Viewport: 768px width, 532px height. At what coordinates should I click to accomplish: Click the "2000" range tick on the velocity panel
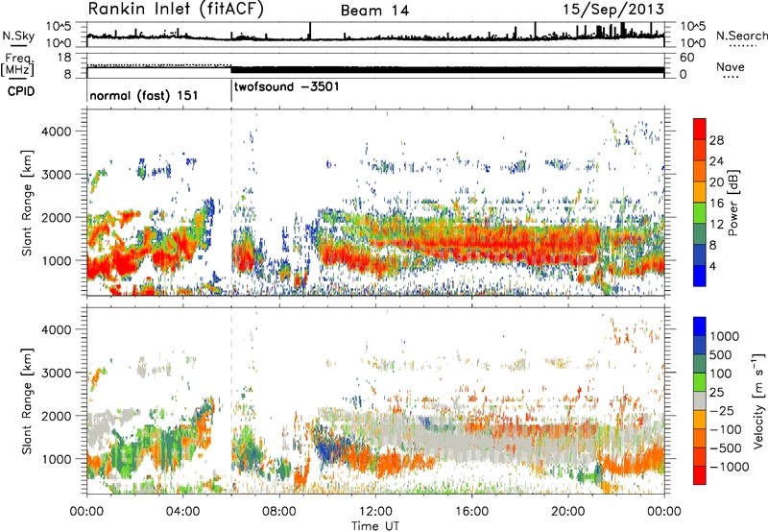tap(56, 416)
